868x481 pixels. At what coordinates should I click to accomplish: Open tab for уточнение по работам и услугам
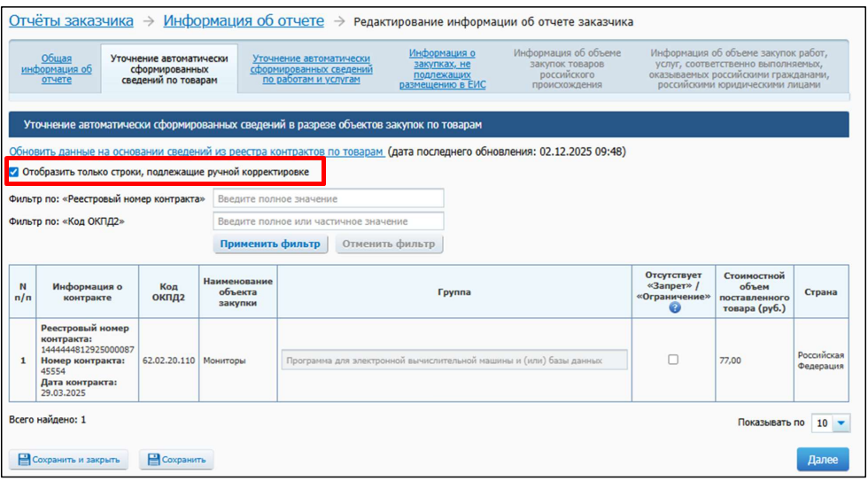(x=311, y=69)
